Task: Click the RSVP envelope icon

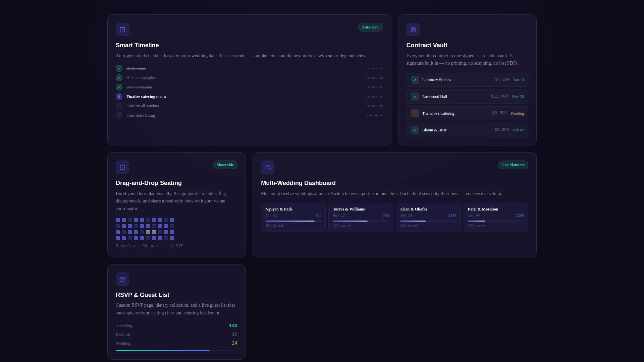Action: coord(122,279)
